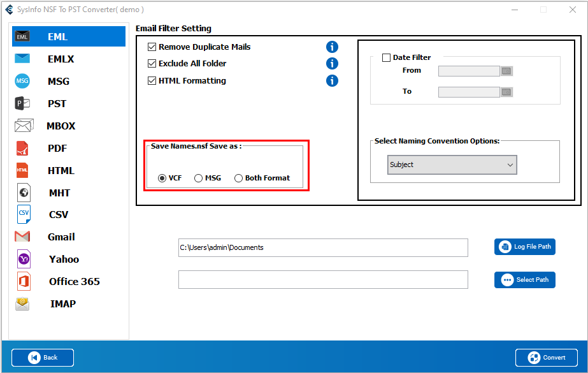Screen dimensions: 588x373
Task: Select the MSG radio button for Names.nsf
Action: [198, 179]
